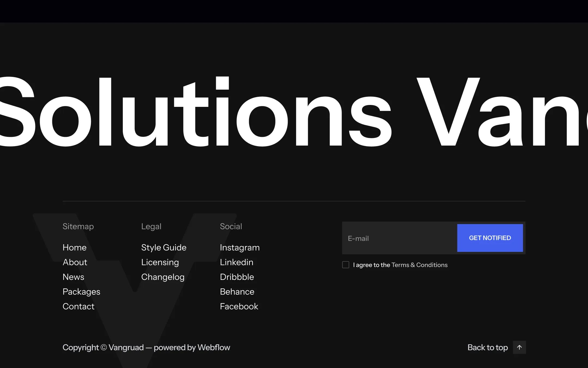Visit the Packages footer link

pyautogui.click(x=81, y=292)
